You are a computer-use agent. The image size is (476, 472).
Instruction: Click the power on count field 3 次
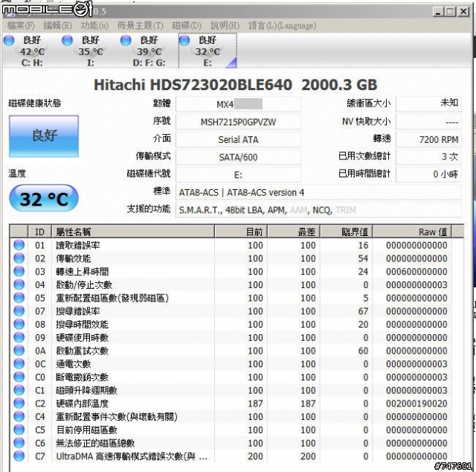[x=429, y=157]
